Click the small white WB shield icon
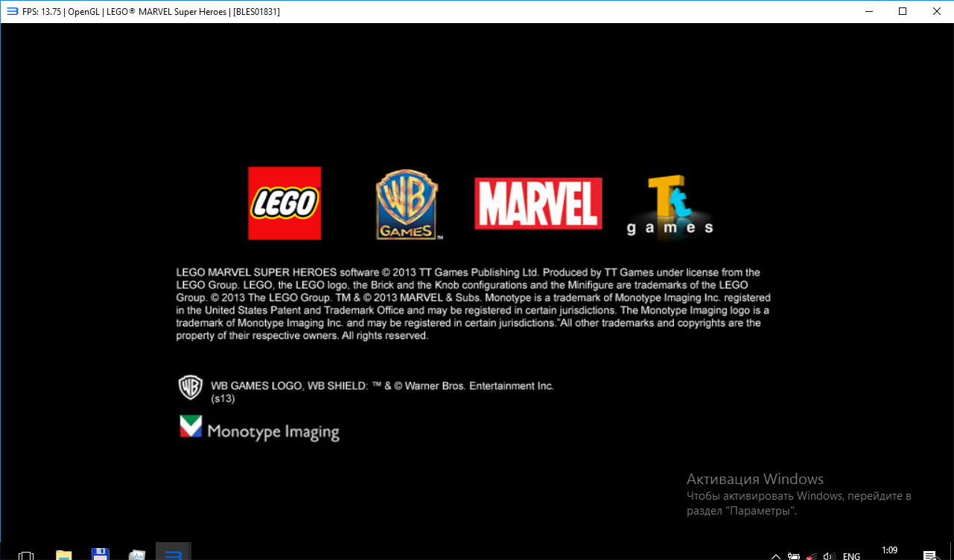Viewport: 954px width, 560px height. click(x=191, y=387)
